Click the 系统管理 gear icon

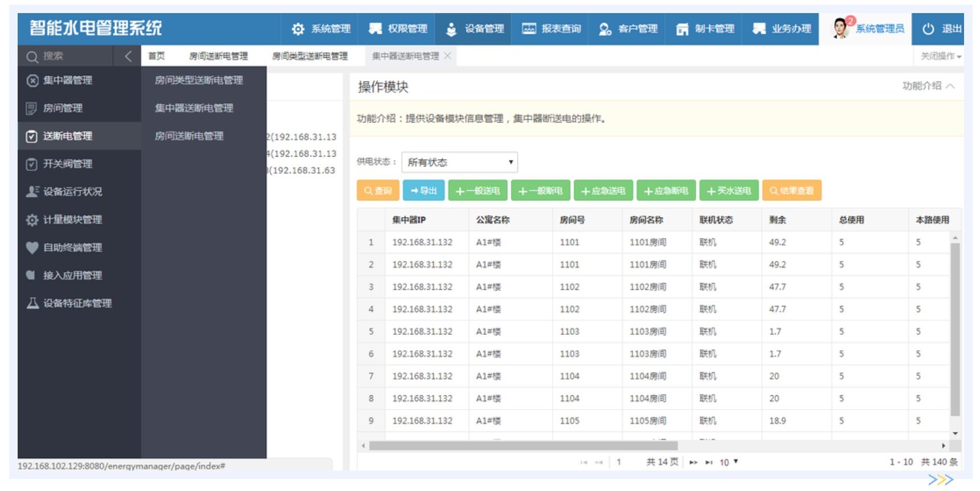[x=298, y=29]
